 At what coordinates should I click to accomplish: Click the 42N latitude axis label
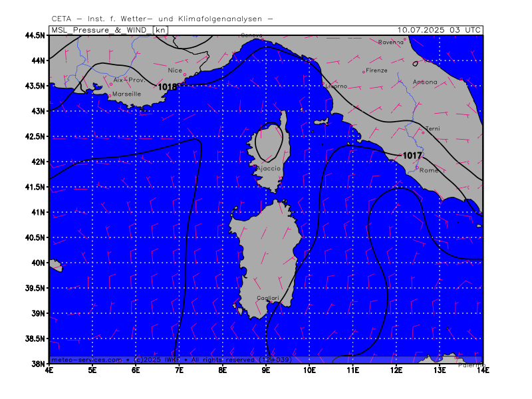click(38, 162)
